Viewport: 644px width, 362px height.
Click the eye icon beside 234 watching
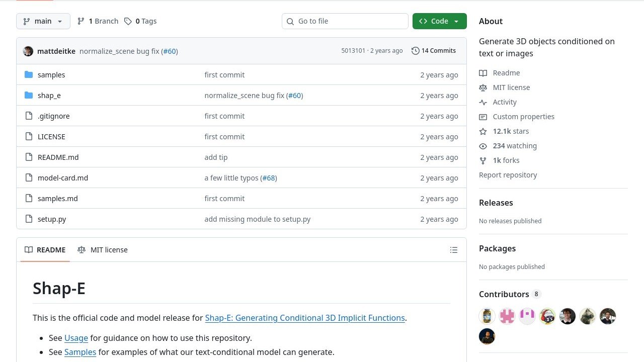pos(483,146)
